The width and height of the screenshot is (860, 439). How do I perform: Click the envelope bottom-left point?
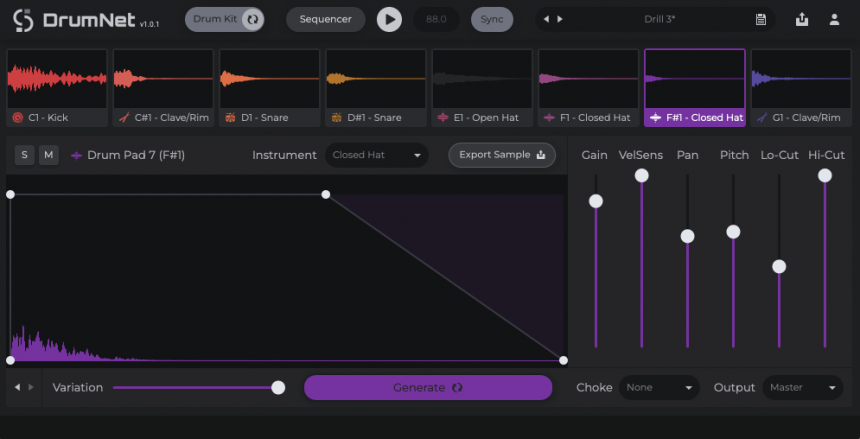(x=10, y=361)
